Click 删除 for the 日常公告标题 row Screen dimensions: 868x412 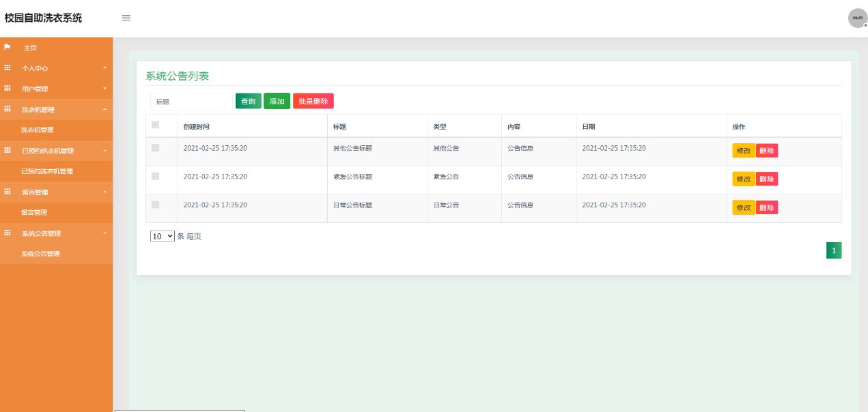tap(767, 207)
